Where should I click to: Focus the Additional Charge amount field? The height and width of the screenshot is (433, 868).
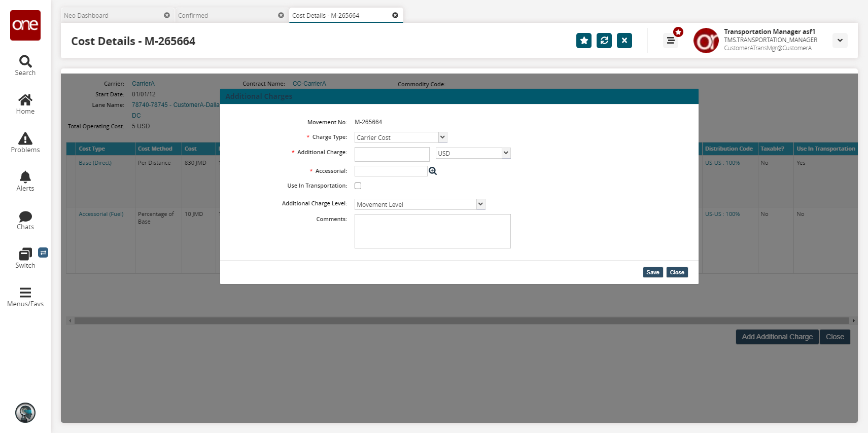(x=392, y=154)
